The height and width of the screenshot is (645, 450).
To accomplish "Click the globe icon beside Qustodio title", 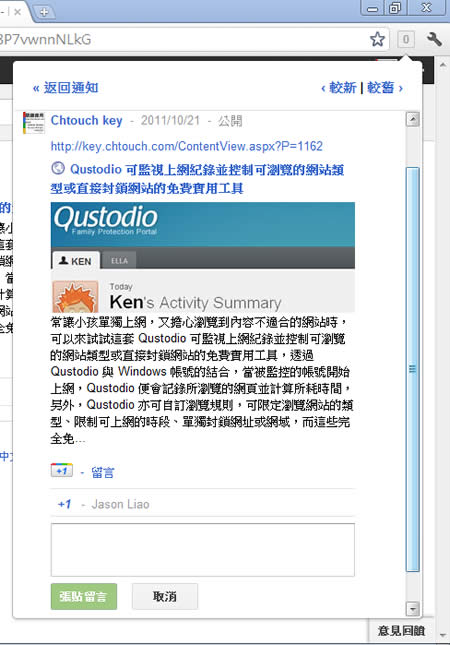I will click(x=58, y=168).
